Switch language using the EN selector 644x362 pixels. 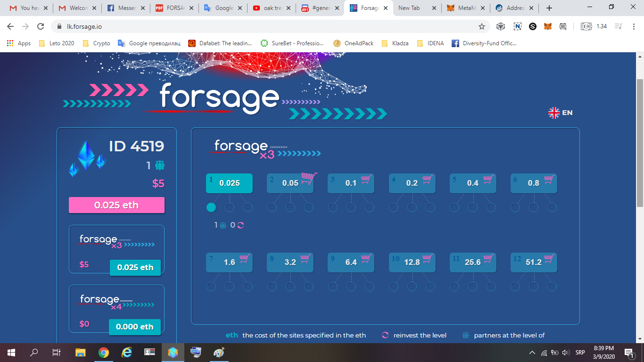(x=567, y=113)
